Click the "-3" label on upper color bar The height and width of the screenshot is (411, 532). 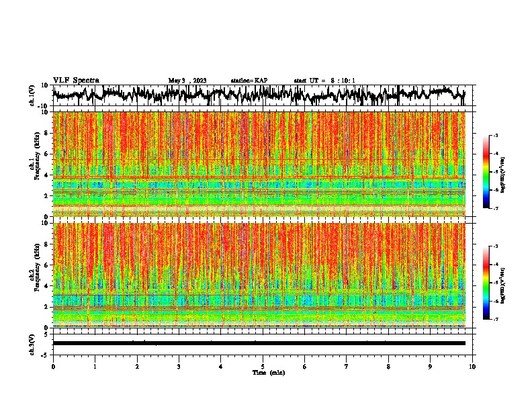click(x=495, y=135)
